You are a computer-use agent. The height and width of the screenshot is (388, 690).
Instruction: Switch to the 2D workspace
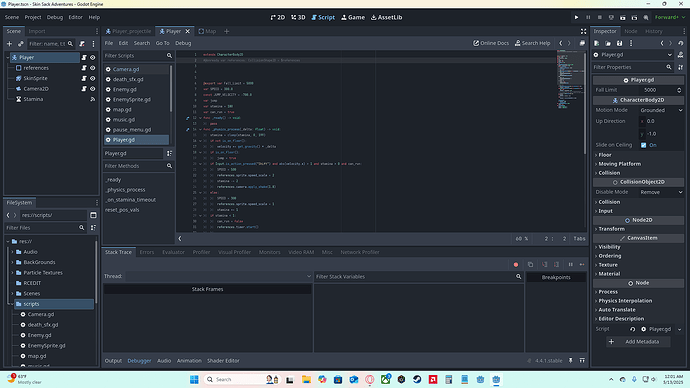click(x=278, y=18)
